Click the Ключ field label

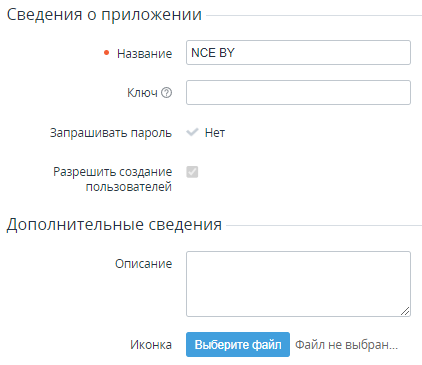coord(142,93)
